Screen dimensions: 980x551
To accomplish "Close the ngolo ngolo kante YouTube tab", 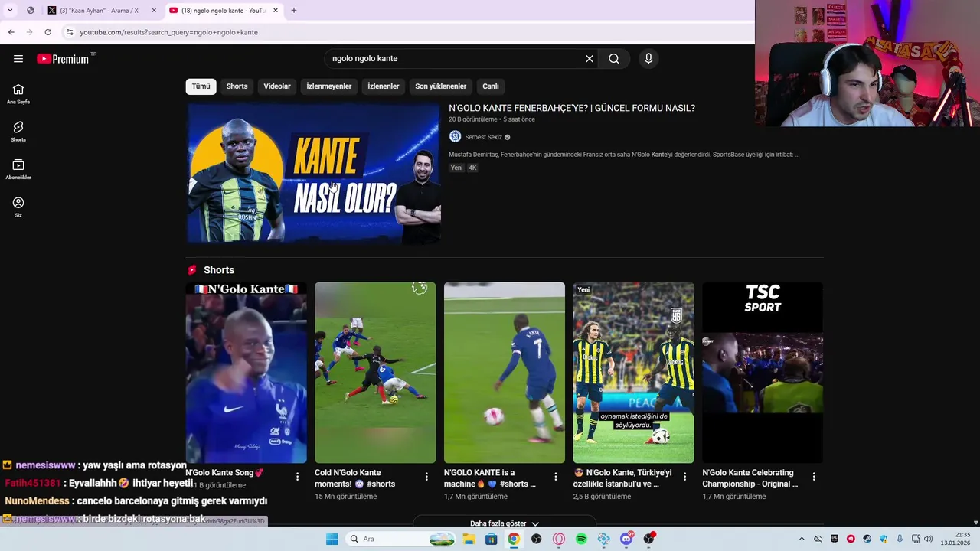I will [276, 11].
